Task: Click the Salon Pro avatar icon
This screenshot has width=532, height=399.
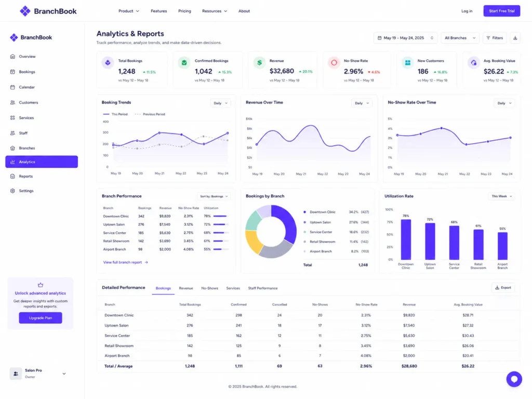Action: [x=16, y=374]
